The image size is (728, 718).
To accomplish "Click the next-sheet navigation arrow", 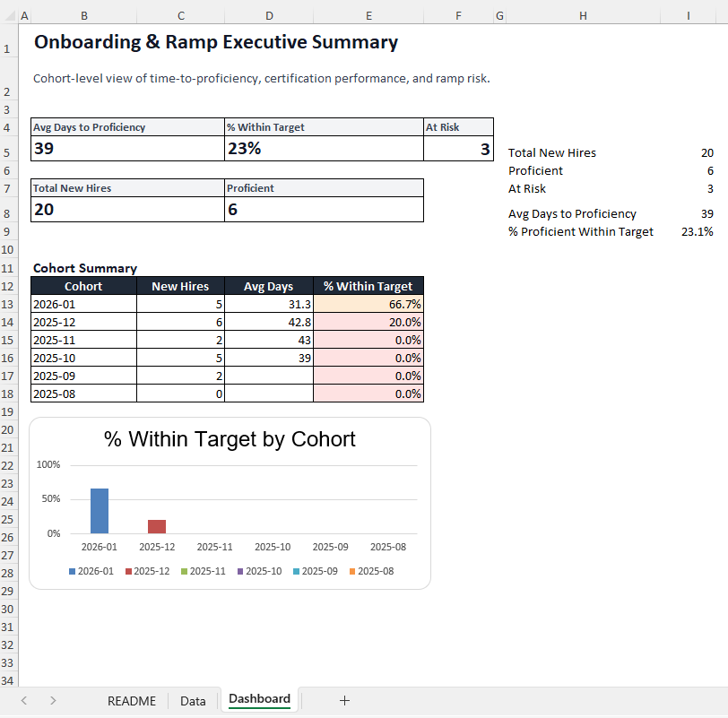I will (52, 701).
